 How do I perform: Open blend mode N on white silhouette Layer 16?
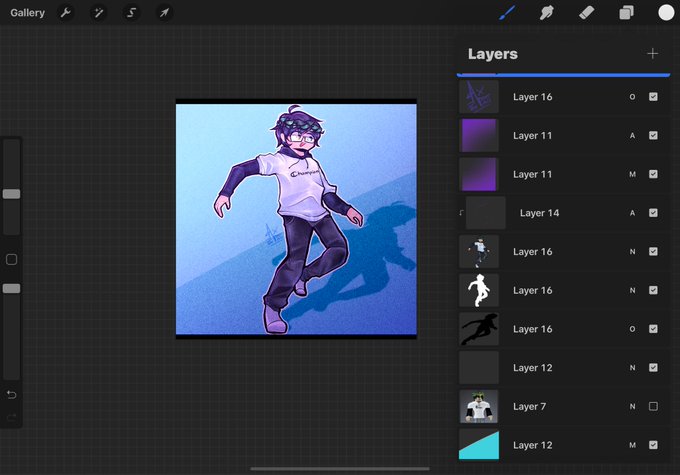point(632,290)
